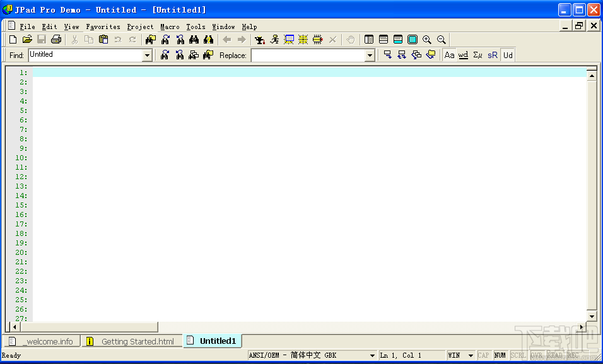The height and width of the screenshot is (364, 603).
Task: Click the vertical scrollbar up arrow
Action: pyautogui.click(x=592, y=76)
